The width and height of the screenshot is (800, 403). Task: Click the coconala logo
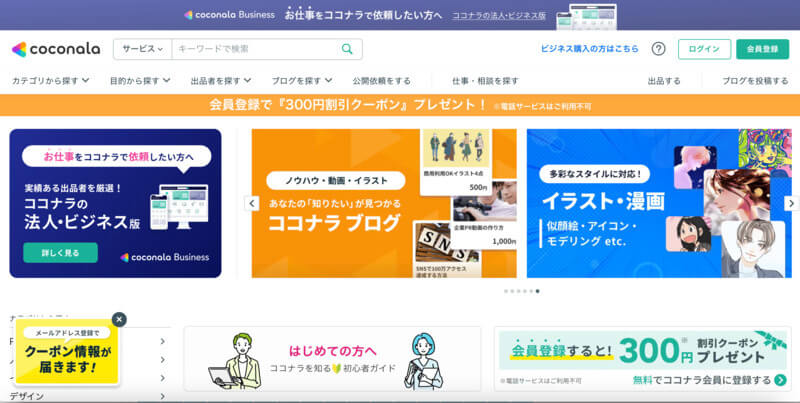(56, 49)
